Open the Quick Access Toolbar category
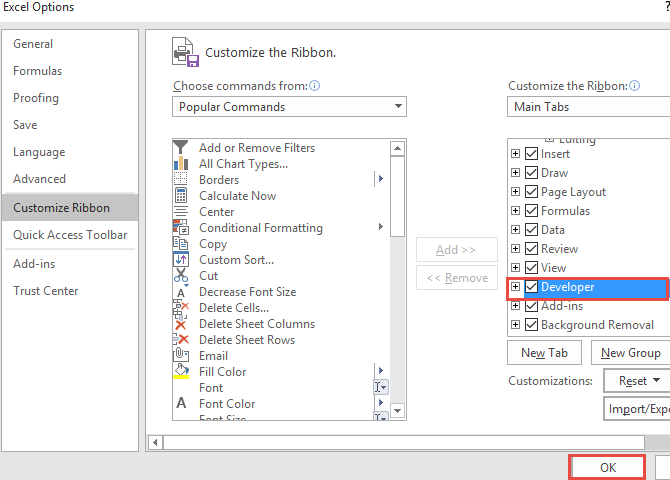This screenshot has height=480, width=670. pos(70,235)
